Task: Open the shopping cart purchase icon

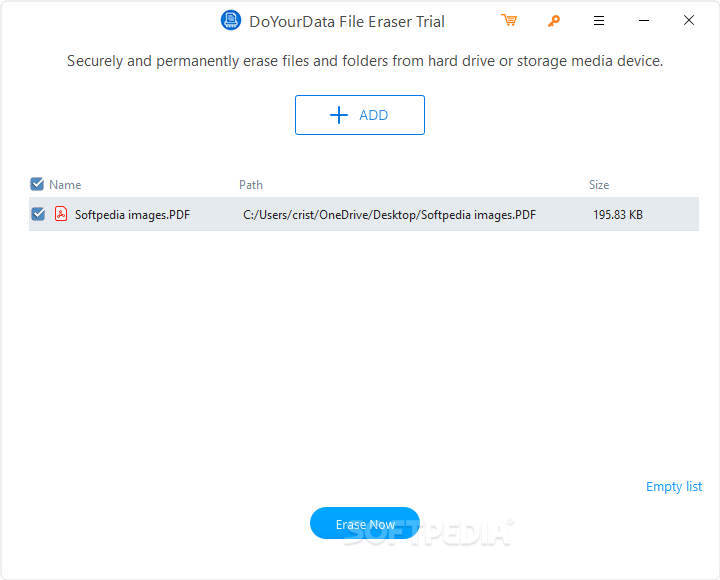Action: [509, 20]
